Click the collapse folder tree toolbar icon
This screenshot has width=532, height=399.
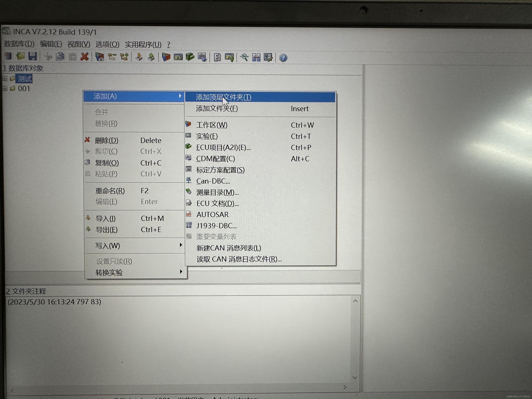[x=112, y=57]
